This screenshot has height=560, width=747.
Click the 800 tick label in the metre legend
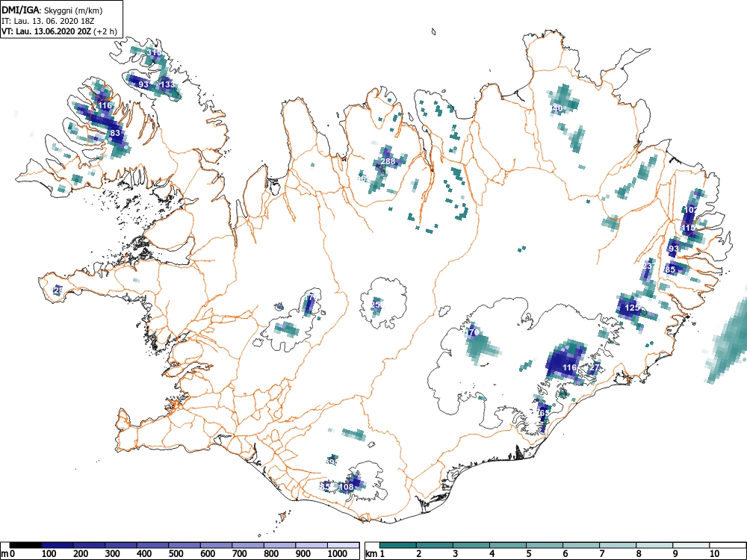tap(272, 553)
